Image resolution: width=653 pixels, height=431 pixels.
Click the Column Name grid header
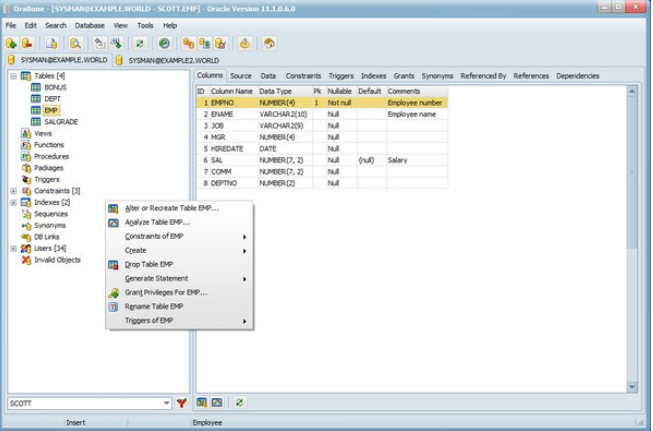(233, 91)
